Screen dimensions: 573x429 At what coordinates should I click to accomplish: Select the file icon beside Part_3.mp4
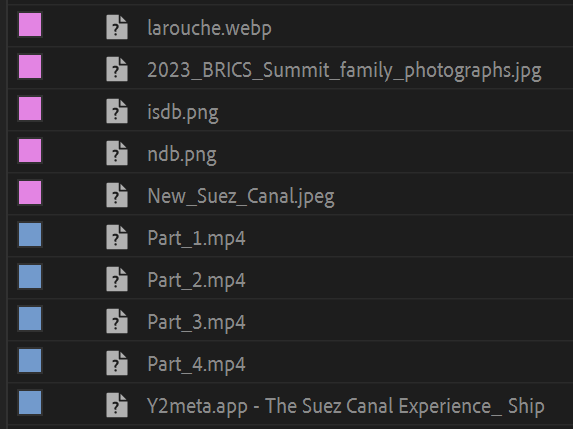coord(117,321)
